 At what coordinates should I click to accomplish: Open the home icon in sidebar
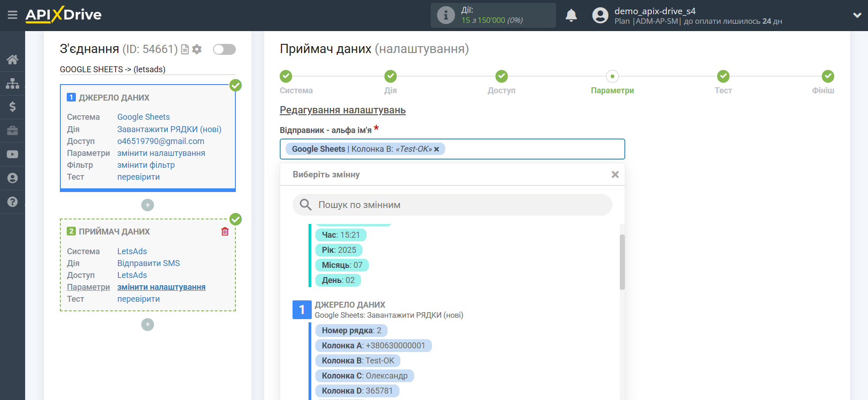pyautogui.click(x=12, y=59)
